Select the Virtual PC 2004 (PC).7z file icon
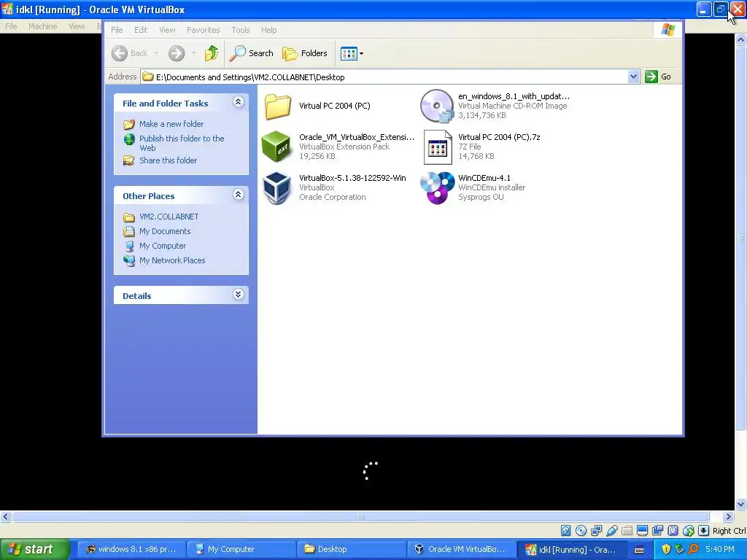 click(x=438, y=147)
